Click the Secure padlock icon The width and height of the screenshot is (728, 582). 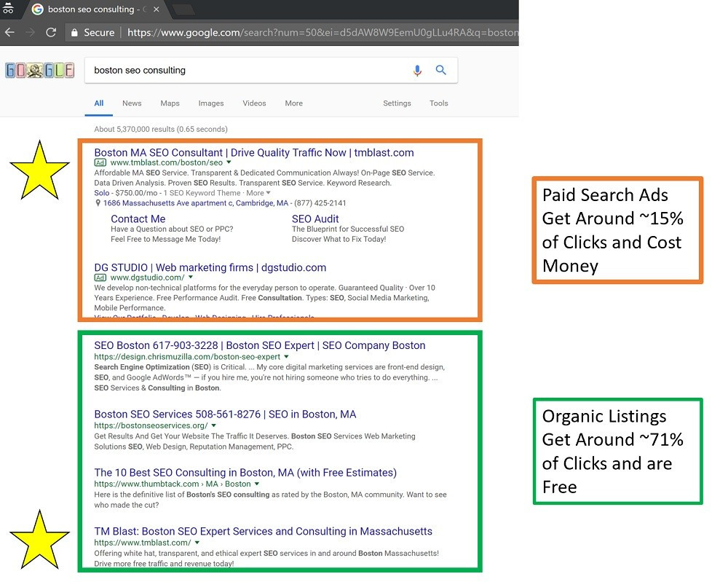click(74, 33)
